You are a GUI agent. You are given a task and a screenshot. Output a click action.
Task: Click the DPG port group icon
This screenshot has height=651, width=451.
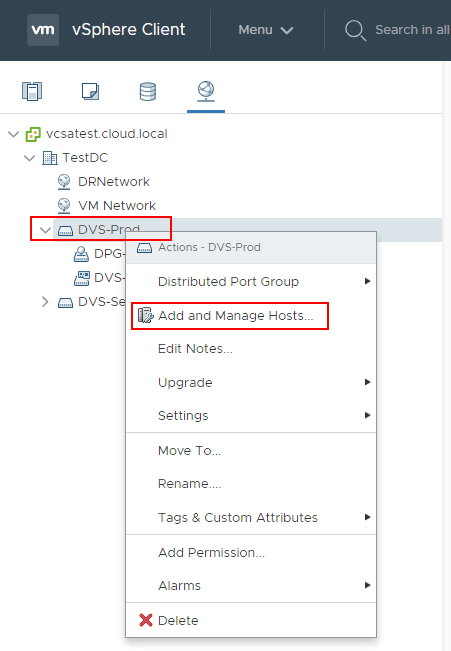(x=81, y=254)
